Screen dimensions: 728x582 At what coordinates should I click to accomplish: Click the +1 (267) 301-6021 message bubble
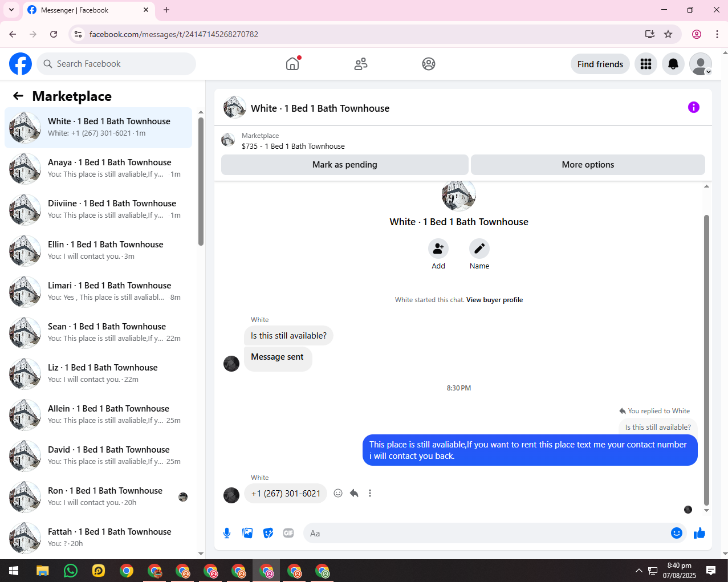[x=286, y=494]
